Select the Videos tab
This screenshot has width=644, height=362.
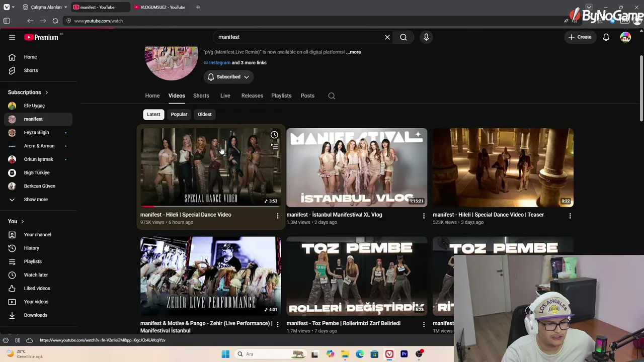177,96
